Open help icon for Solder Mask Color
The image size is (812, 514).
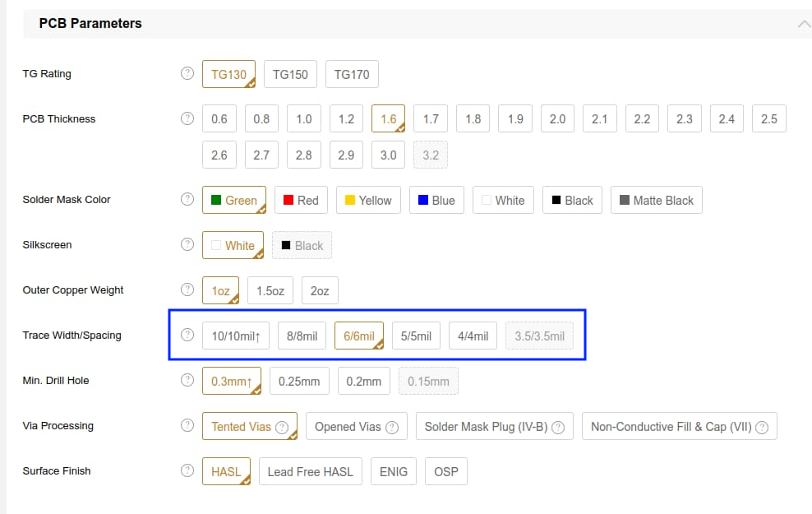point(187,200)
